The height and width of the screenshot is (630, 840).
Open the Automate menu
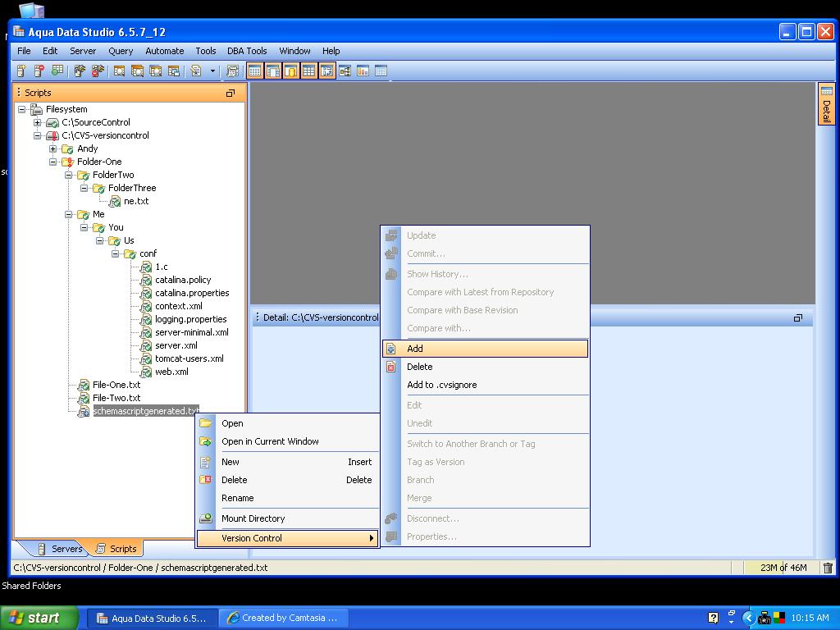164,51
